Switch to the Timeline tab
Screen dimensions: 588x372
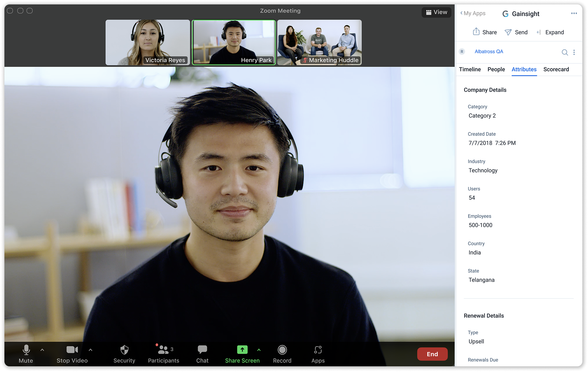470,69
